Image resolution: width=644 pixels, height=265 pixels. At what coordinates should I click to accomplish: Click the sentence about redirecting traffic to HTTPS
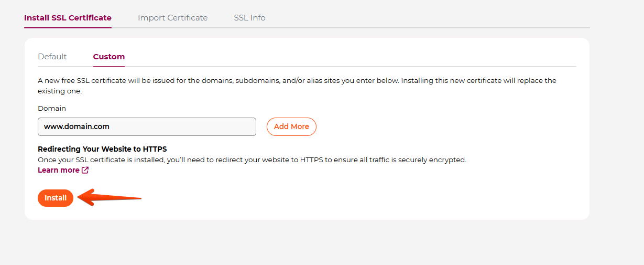[252, 160]
